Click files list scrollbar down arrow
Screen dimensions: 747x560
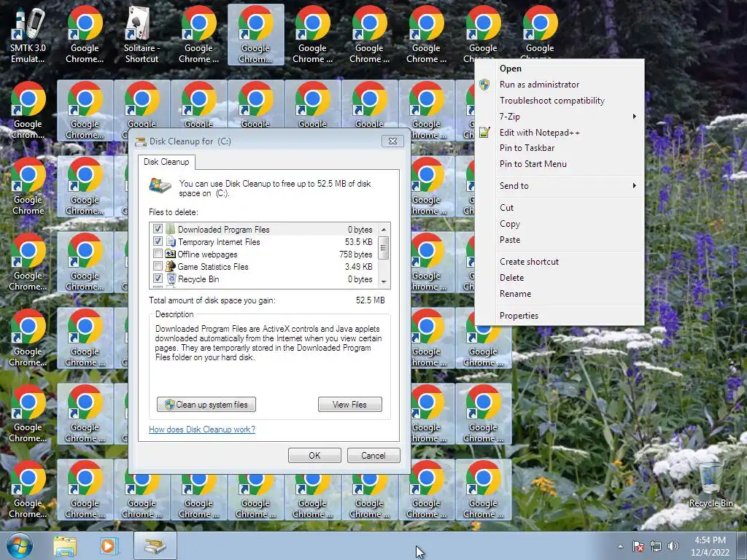coord(384,282)
